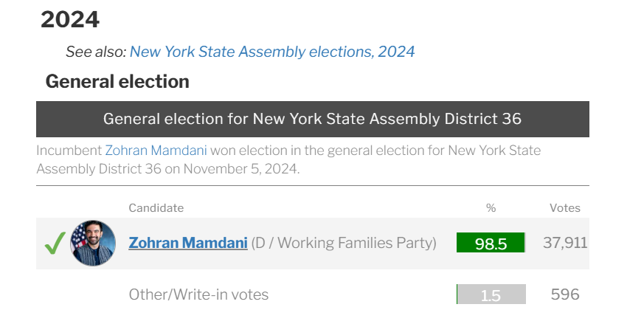Open the bold Zohran Mamdani candidate link

tap(188, 243)
